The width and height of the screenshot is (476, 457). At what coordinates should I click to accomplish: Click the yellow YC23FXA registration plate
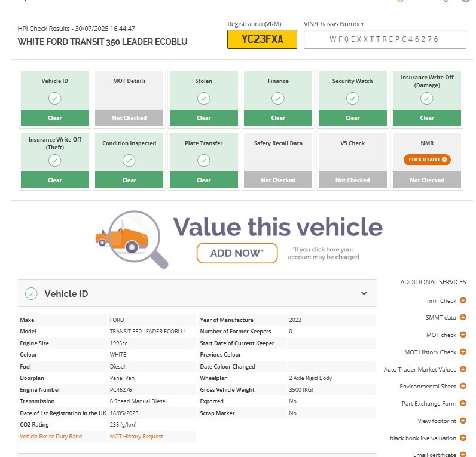tap(262, 39)
